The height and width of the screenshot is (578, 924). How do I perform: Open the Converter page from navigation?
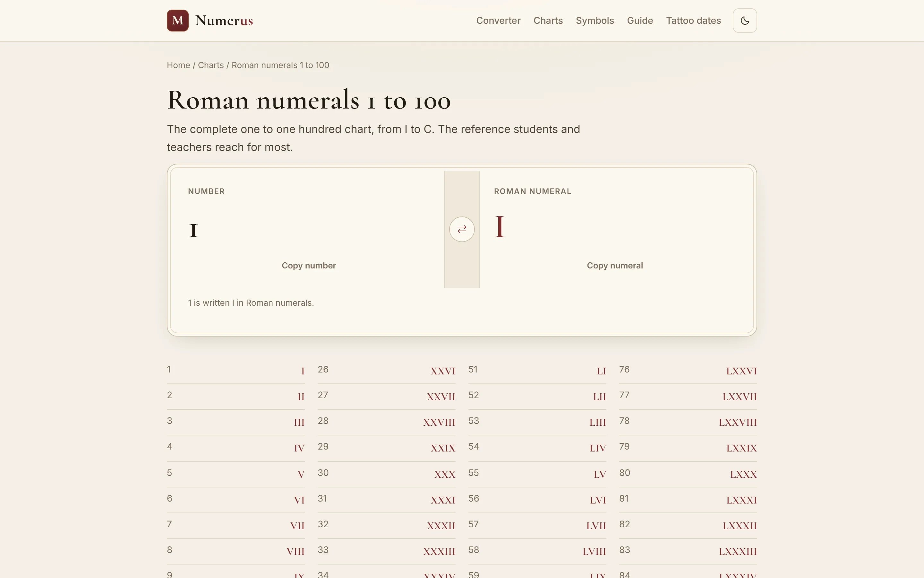[x=498, y=21]
